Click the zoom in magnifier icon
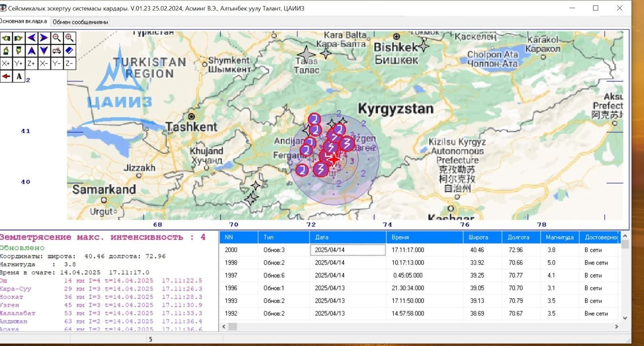This screenshot has height=346, width=644. [x=70, y=38]
